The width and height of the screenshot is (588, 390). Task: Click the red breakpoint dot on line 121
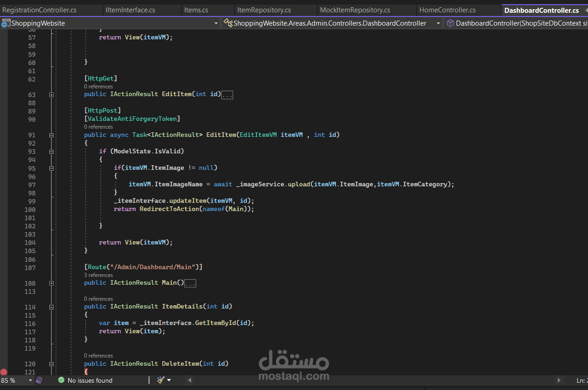(4, 372)
